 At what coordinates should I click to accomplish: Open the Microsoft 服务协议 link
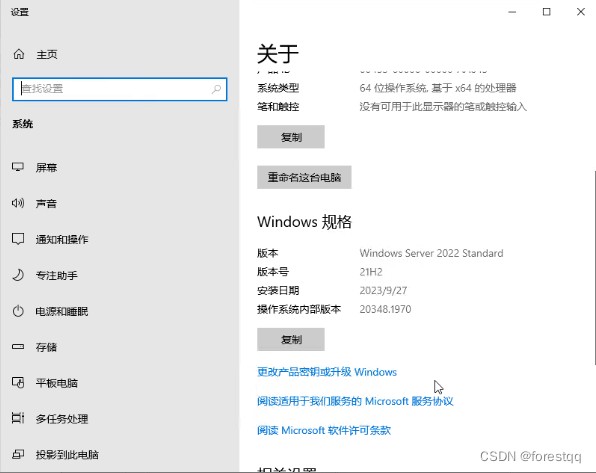click(x=355, y=401)
